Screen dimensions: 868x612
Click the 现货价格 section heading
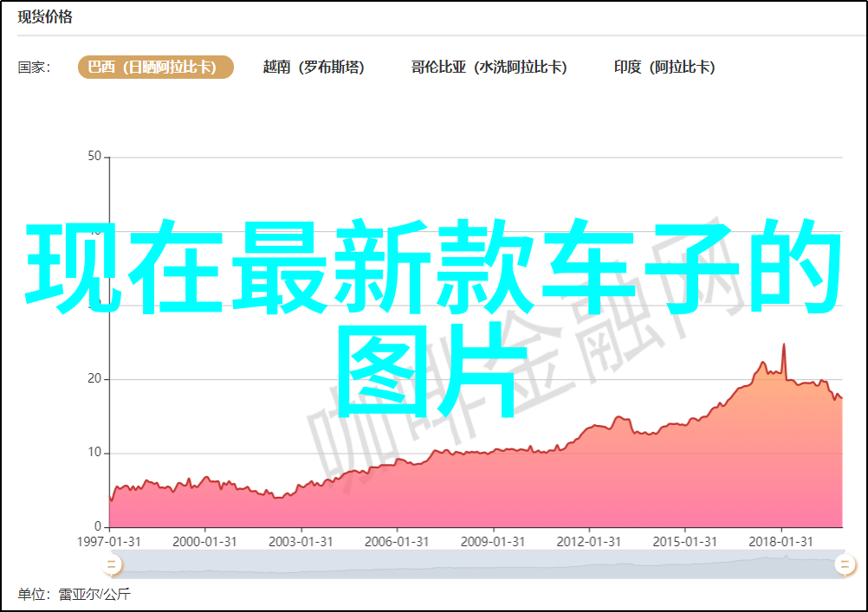[45, 17]
